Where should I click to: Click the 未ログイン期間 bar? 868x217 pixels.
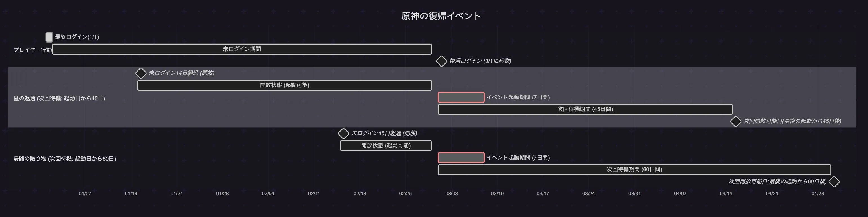click(x=242, y=49)
